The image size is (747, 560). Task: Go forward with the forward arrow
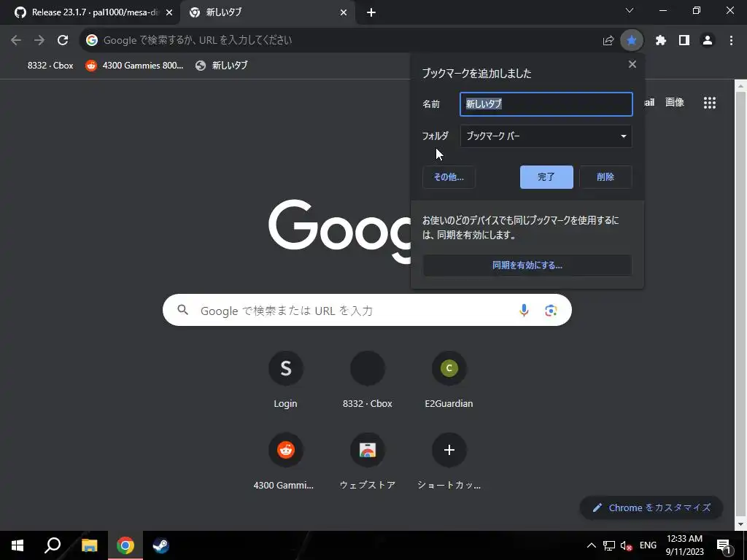(x=39, y=40)
